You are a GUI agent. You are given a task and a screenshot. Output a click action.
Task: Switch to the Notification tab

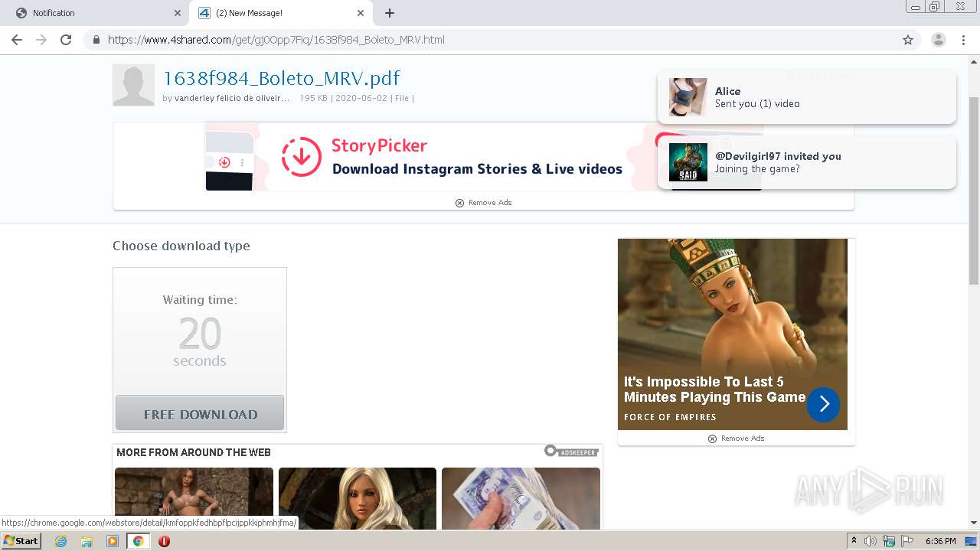coord(96,13)
